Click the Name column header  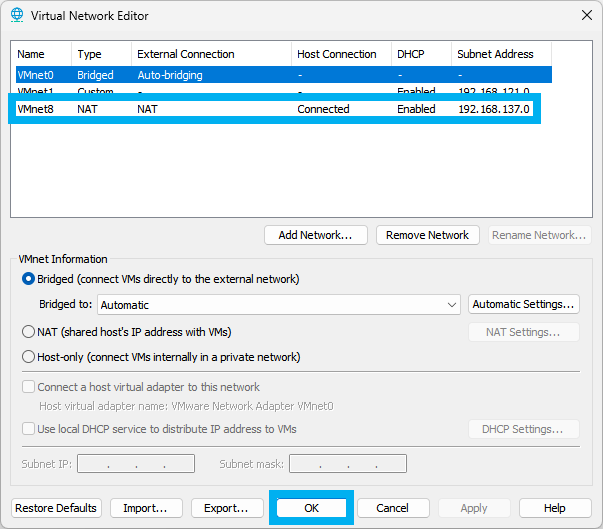43,54
